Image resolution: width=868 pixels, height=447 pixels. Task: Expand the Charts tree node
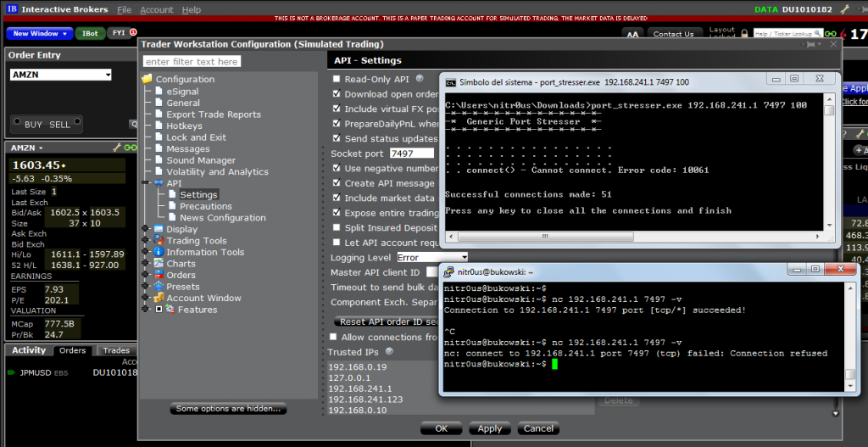pos(146,264)
